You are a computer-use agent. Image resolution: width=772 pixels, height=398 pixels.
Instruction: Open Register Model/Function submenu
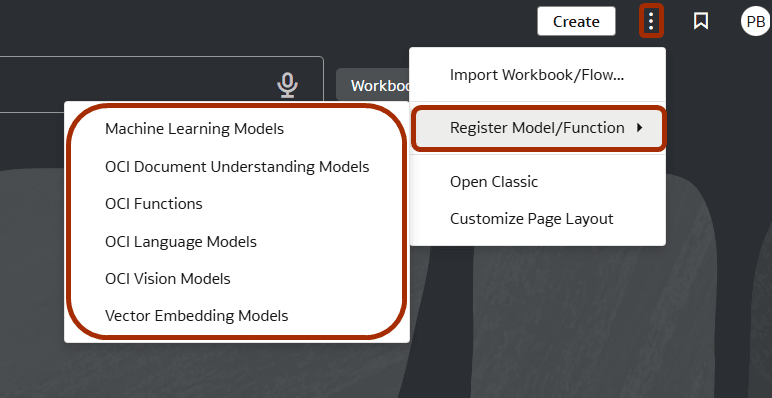539,128
